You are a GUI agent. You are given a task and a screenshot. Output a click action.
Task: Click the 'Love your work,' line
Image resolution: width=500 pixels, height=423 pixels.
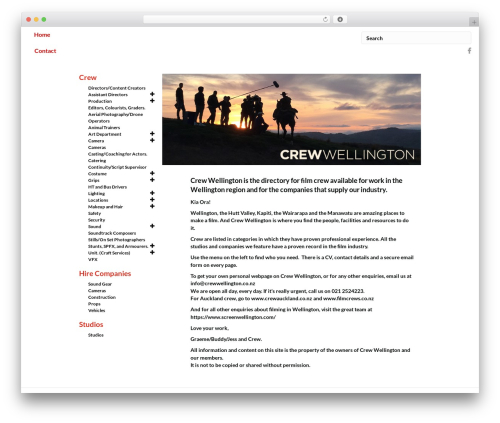tap(210, 328)
